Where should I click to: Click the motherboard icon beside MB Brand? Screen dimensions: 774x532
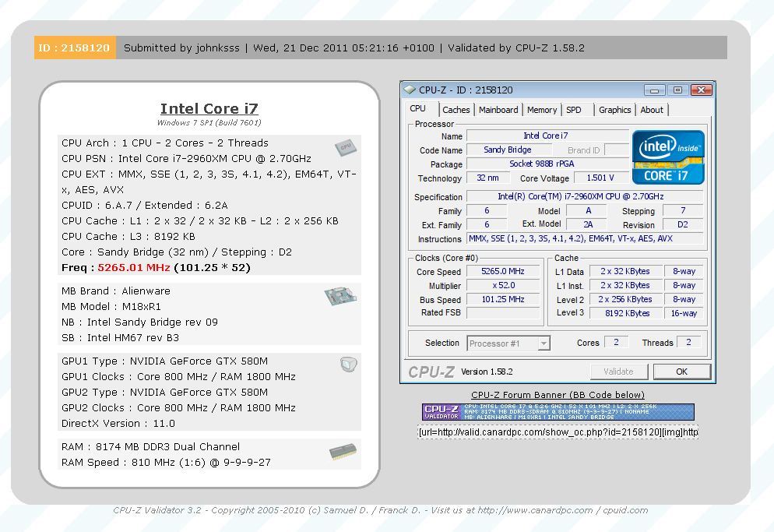point(340,296)
